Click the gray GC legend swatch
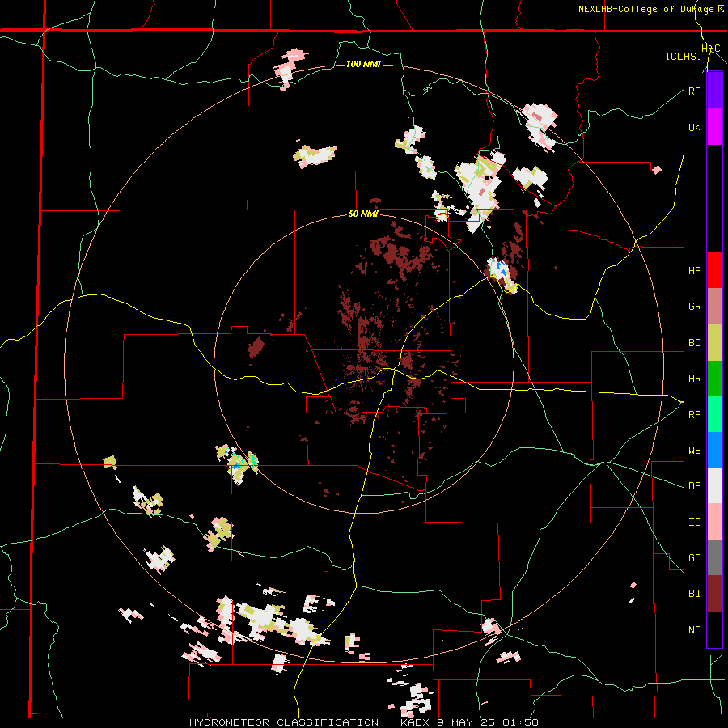The image size is (728, 728). 714,557
